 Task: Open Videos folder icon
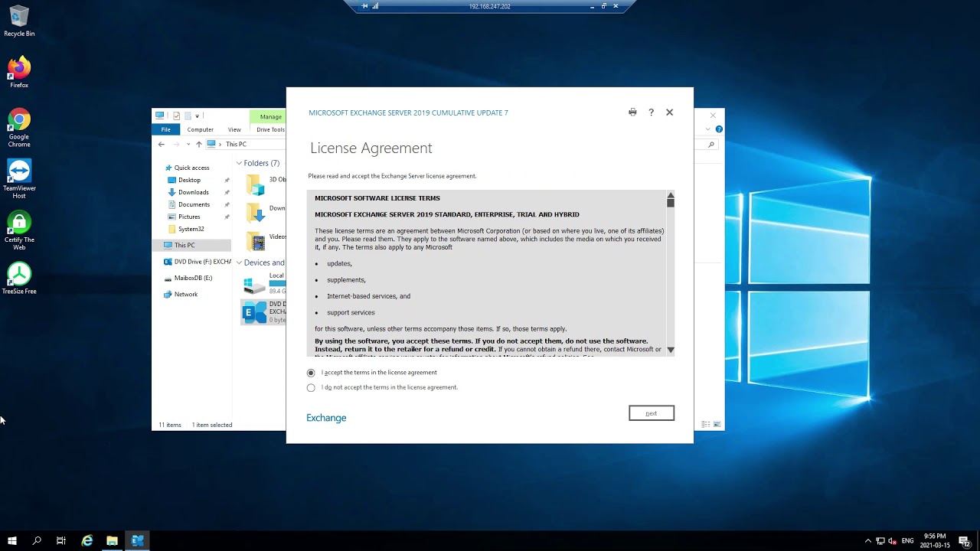(256, 241)
